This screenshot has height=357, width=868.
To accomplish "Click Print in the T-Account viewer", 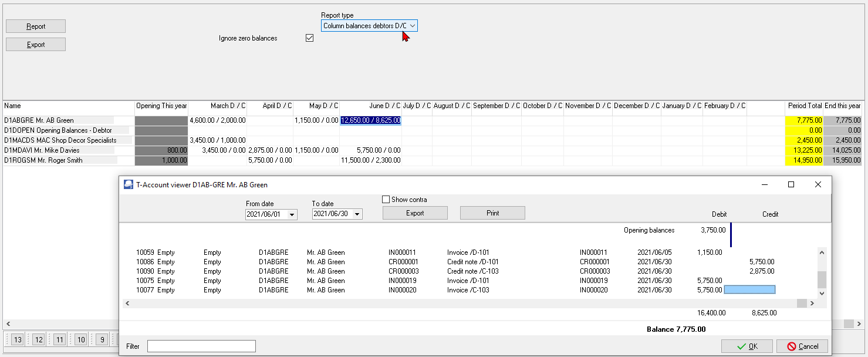I will 492,213.
